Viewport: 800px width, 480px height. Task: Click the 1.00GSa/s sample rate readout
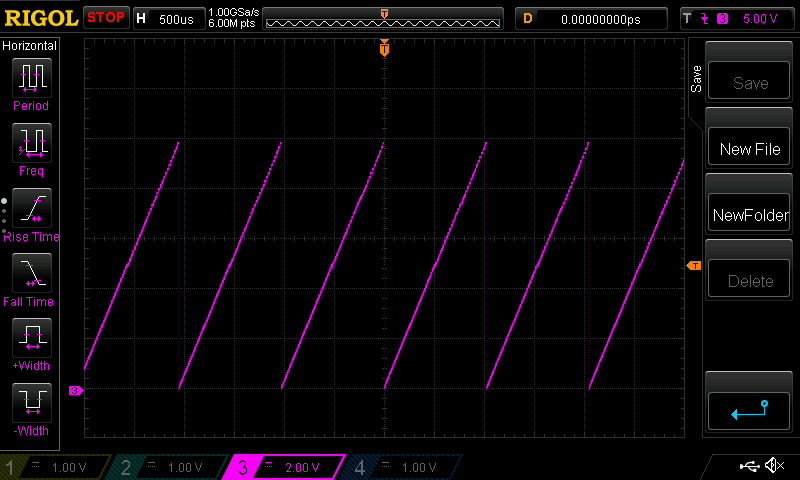pyautogui.click(x=234, y=12)
